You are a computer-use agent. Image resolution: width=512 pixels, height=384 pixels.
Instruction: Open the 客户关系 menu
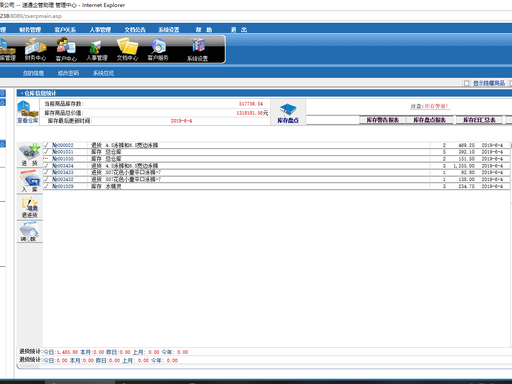pyautogui.click(x=65, y=30)
